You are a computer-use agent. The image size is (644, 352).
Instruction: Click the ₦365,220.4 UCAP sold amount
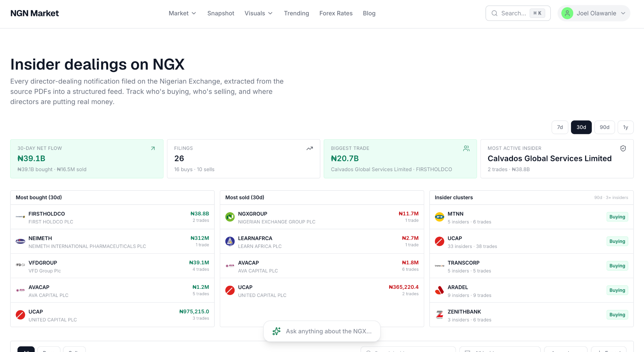[x=403, y=287]
